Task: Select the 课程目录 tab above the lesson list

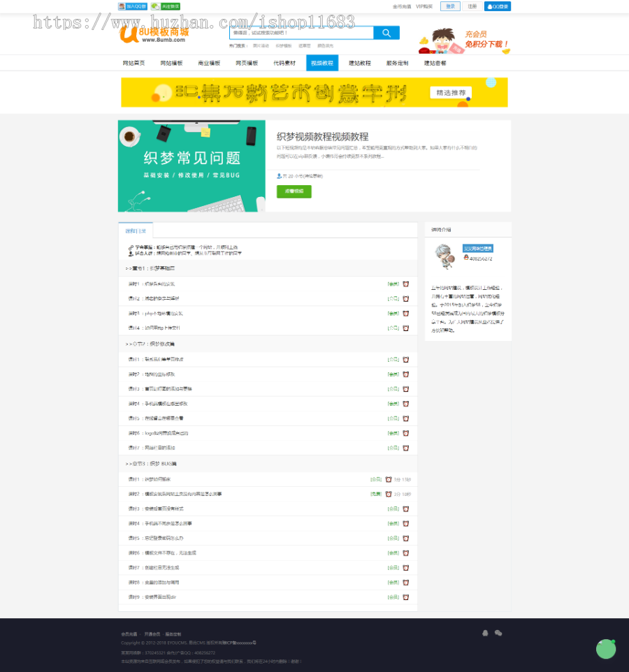Action: click(136, 230)
